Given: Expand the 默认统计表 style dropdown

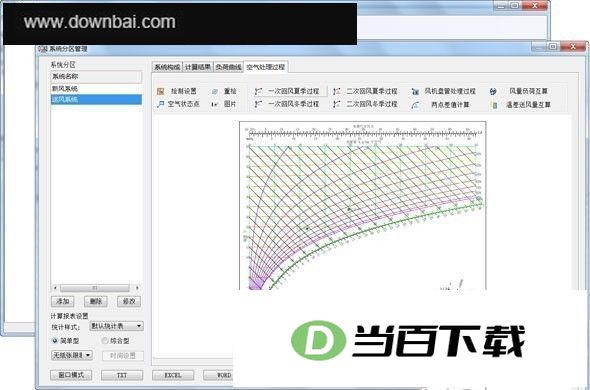Looking at the screenshot, I should coord(117,326).
